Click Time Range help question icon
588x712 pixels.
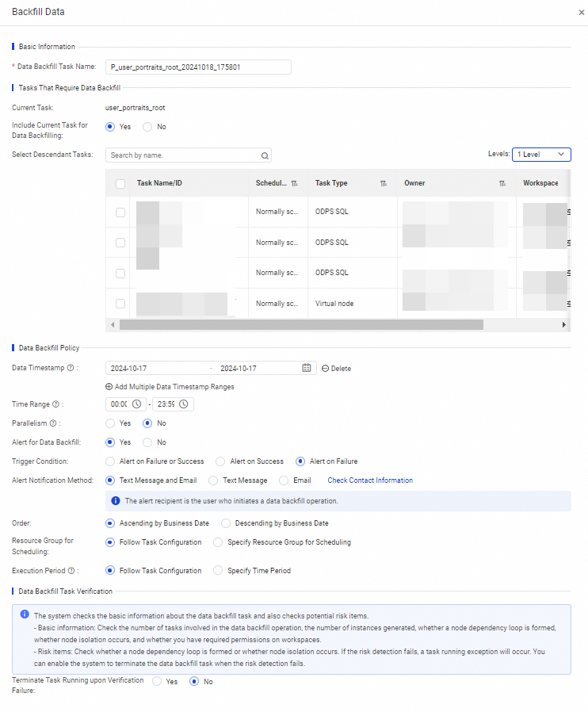tap(55, 404)
